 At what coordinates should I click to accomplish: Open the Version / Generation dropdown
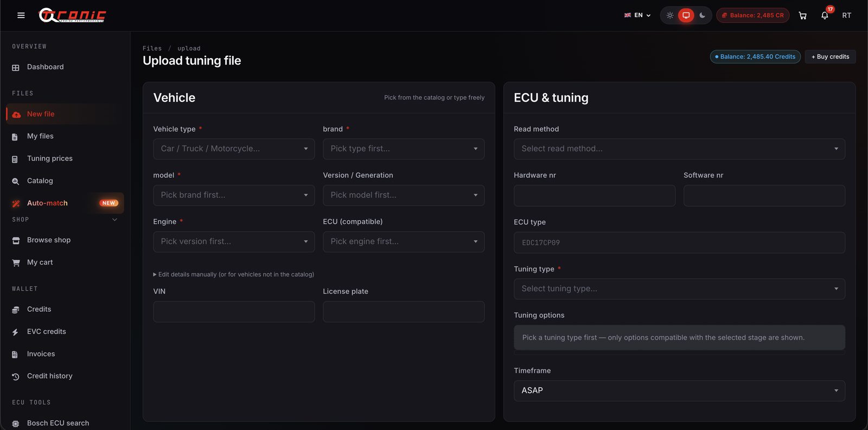(404, 195)
